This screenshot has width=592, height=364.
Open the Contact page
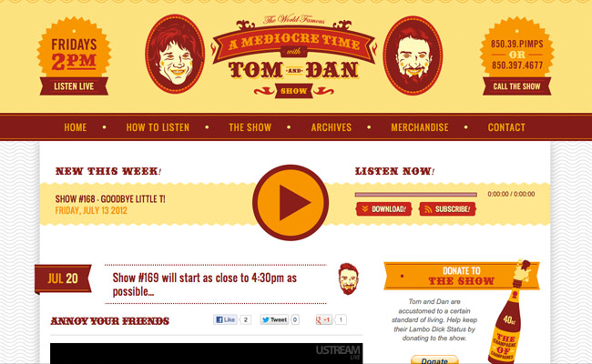[x=506, y=127]
